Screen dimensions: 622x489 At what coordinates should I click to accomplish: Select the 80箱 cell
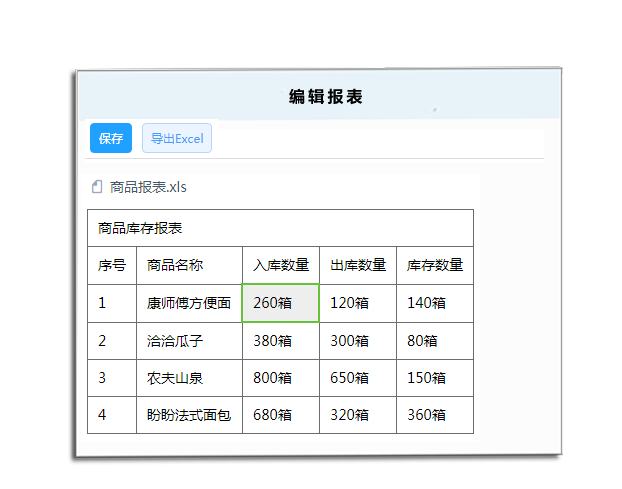435,341
